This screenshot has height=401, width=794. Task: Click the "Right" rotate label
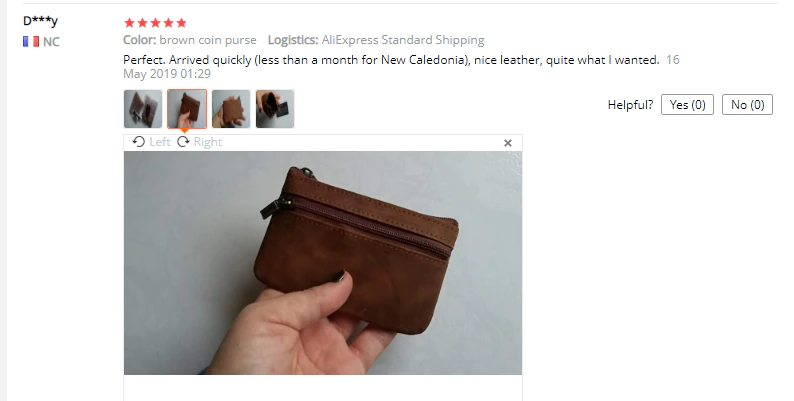click(x=208, y=142)
